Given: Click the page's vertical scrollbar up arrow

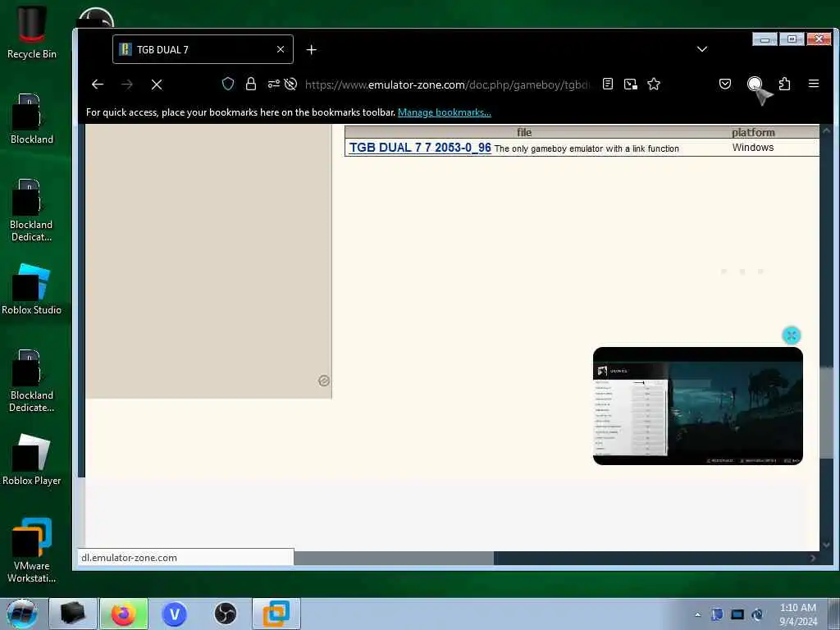Looking at the screenshot, I should pos(825,130).
